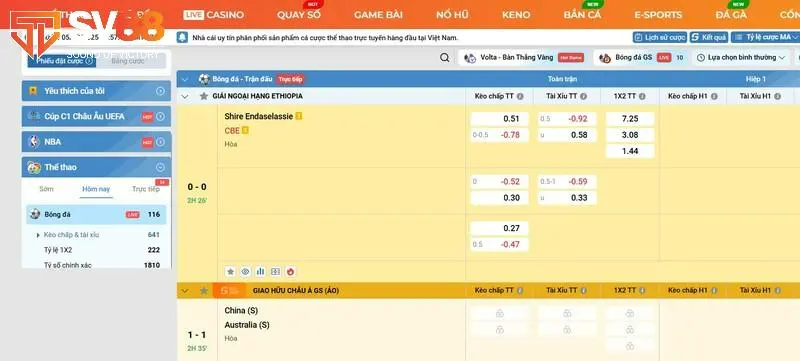Favorite the Shire Endaselassie match star
800x361 pixels.
click(x=231, y=272)
